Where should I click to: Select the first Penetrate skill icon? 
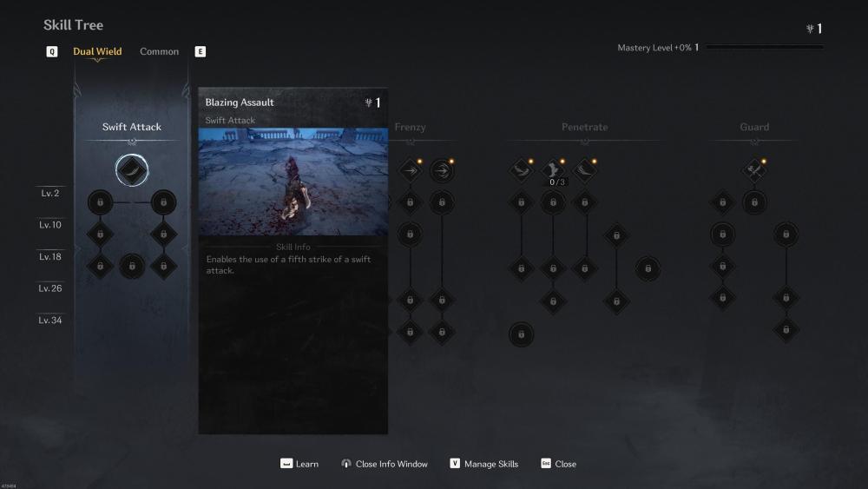click(x=521, y=170)
